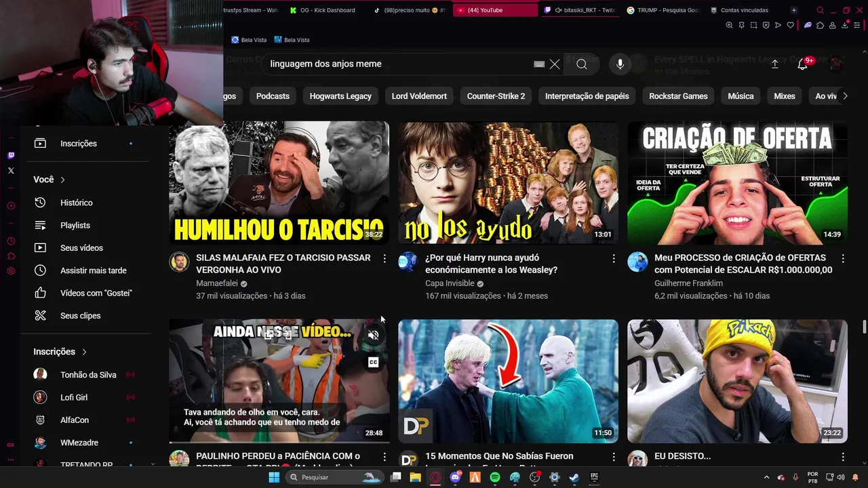Open the Playlists icon in the sidebar

tap(40, 225)
